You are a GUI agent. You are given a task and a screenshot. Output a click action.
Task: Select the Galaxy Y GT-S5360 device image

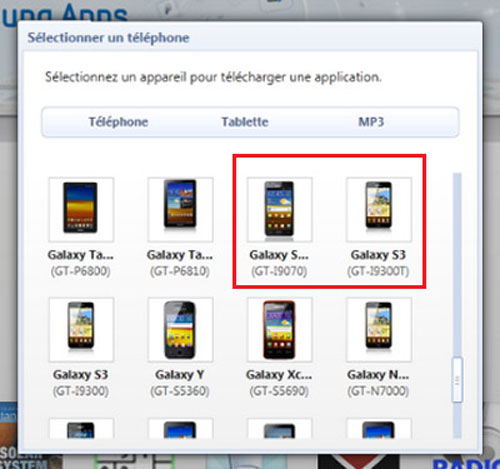click(180, 329)
